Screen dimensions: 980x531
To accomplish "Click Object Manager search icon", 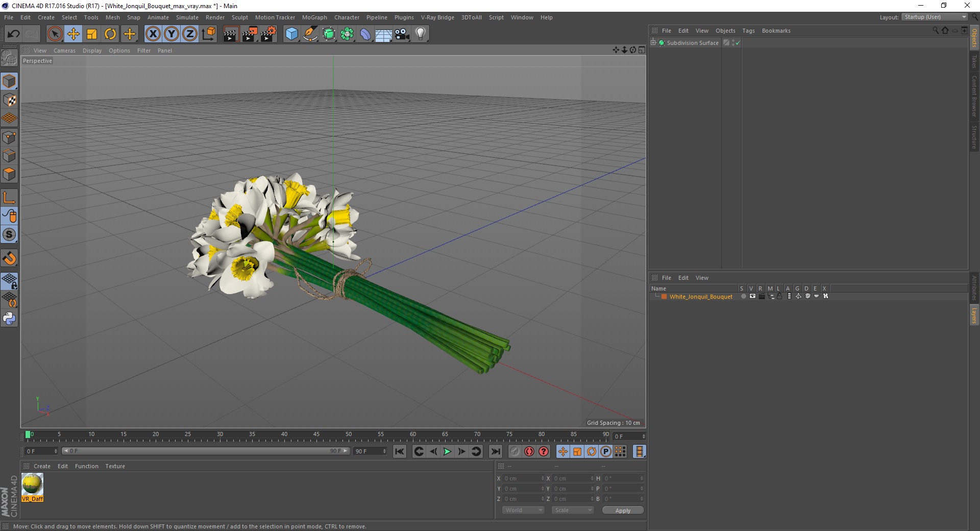I will (x=936, y=31).
